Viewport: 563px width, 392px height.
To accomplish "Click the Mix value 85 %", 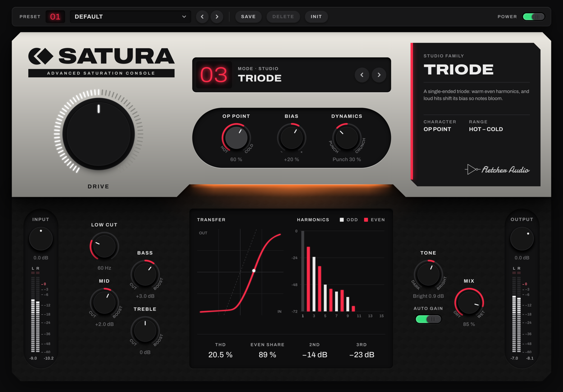I will (468, 324).
